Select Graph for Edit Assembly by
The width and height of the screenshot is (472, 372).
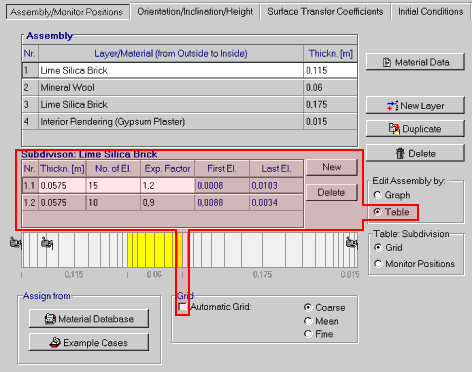[x=391, y=195]
